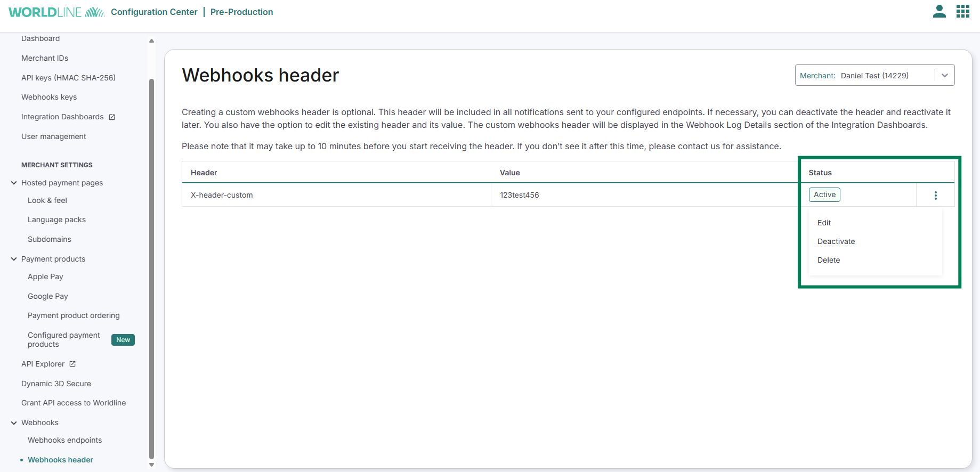Open User management page
The image size is (980, 472).
tap(53, 136)
